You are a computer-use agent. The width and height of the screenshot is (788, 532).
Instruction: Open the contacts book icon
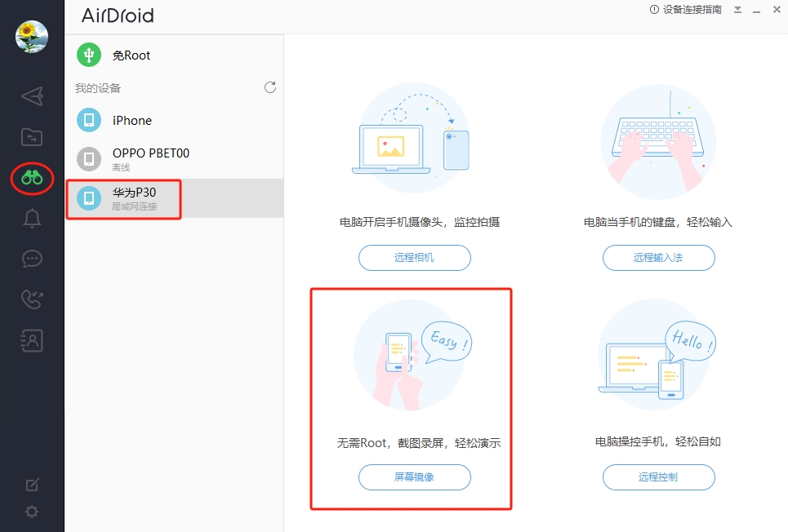[x=32, y=340]
